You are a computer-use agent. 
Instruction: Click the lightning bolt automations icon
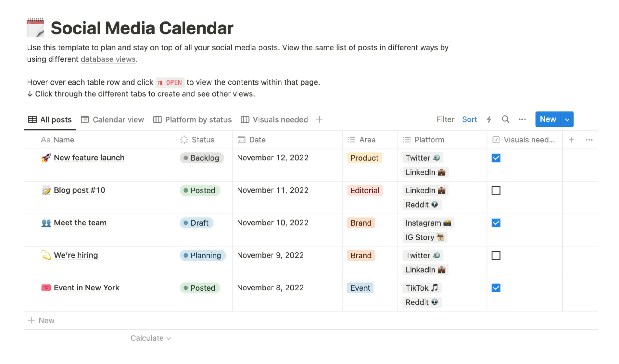pos(489,119)
